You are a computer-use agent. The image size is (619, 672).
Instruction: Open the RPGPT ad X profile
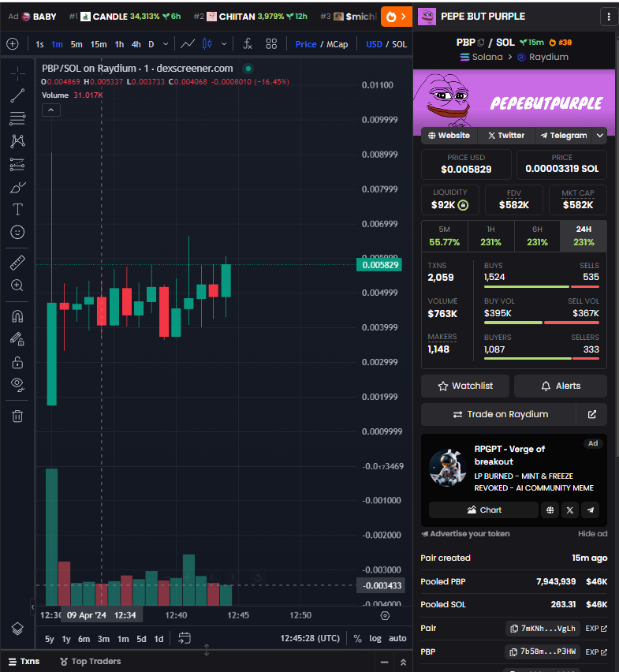click(570, 510)
